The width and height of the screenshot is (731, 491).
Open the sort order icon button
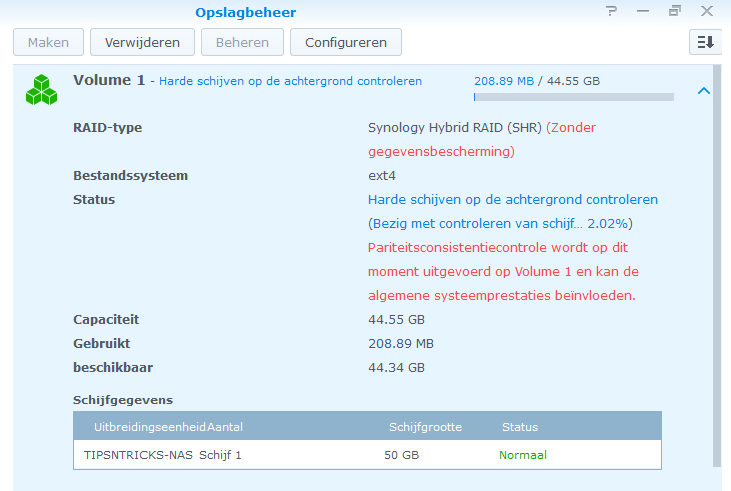[x=705, y=42]
